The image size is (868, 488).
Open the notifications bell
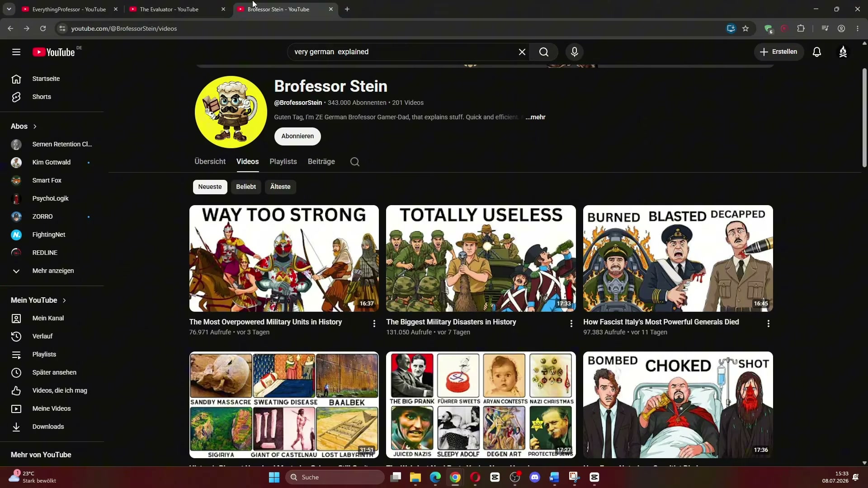pyautogui.click(x=817, y=52)
